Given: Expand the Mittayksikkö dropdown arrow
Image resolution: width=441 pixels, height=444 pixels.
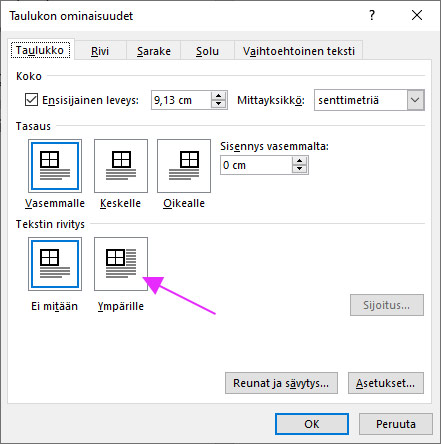Looking at the screenshot, I should pos(415,100).
